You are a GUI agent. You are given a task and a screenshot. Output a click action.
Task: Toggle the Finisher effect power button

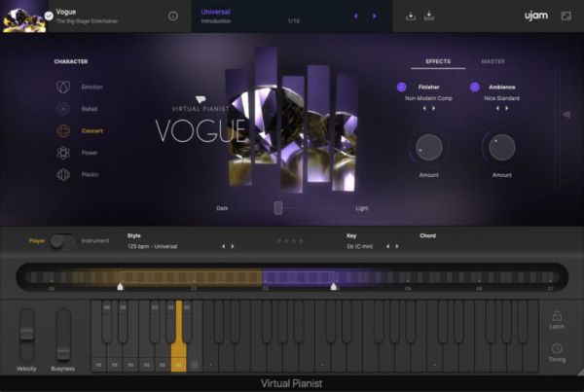(x=401, y=87)
